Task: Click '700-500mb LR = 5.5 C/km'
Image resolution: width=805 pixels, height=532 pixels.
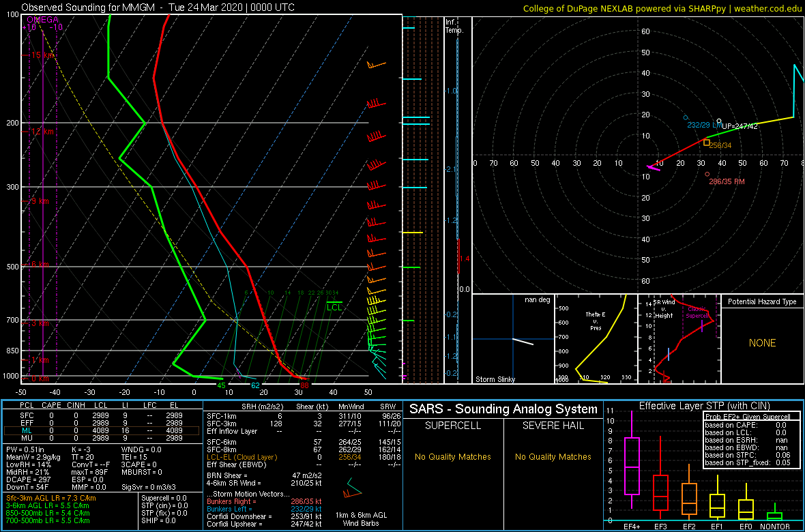Action: (x=48, y=520)
